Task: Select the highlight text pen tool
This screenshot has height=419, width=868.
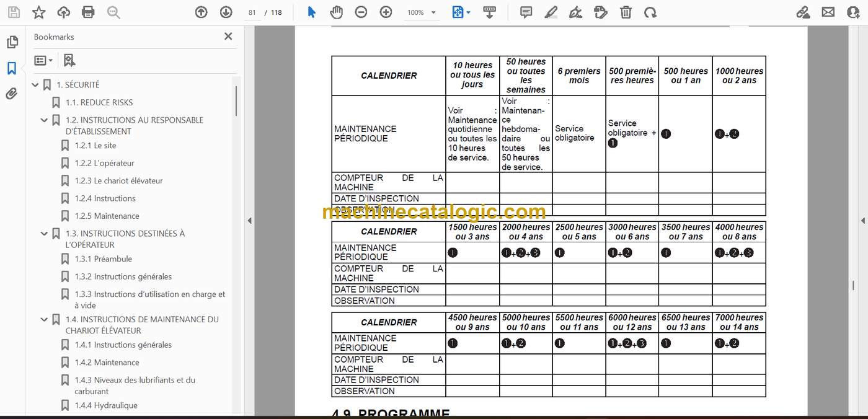Action: (x=551, y=12)
